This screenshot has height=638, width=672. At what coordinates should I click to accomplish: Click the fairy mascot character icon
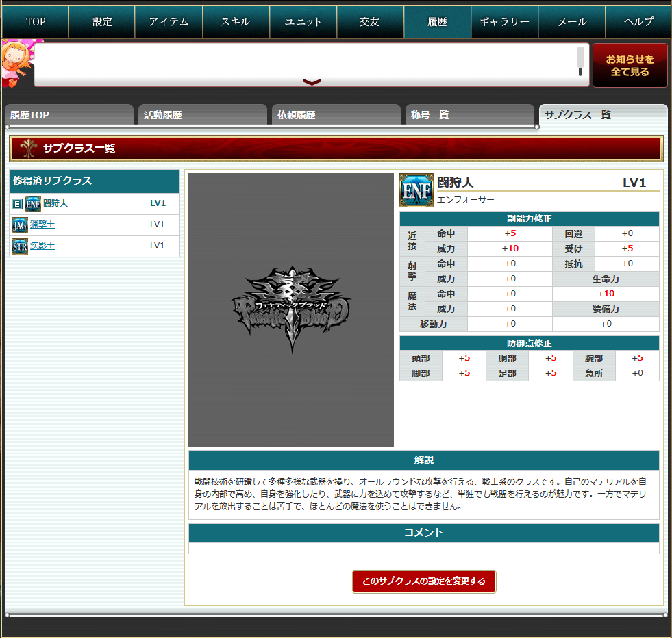[x=16, y=64]
